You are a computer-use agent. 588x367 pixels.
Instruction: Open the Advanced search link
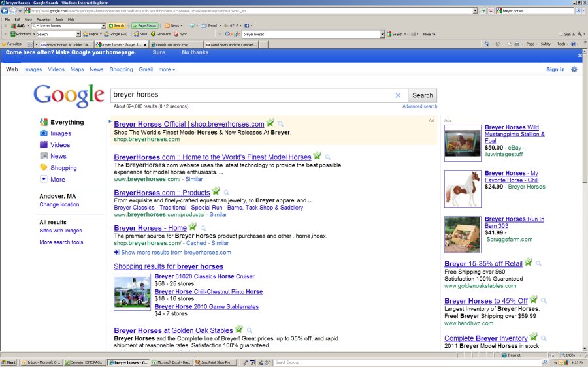click(419, 106)
